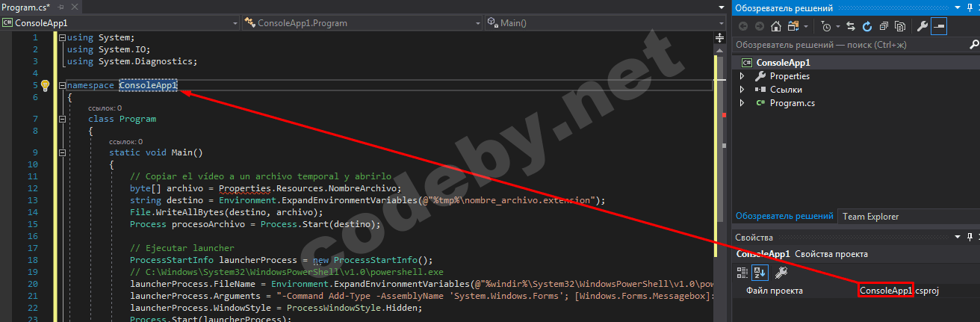Expand the Ссылки node in Solution Explorer
980x322 pixels.
click(742, 90)
